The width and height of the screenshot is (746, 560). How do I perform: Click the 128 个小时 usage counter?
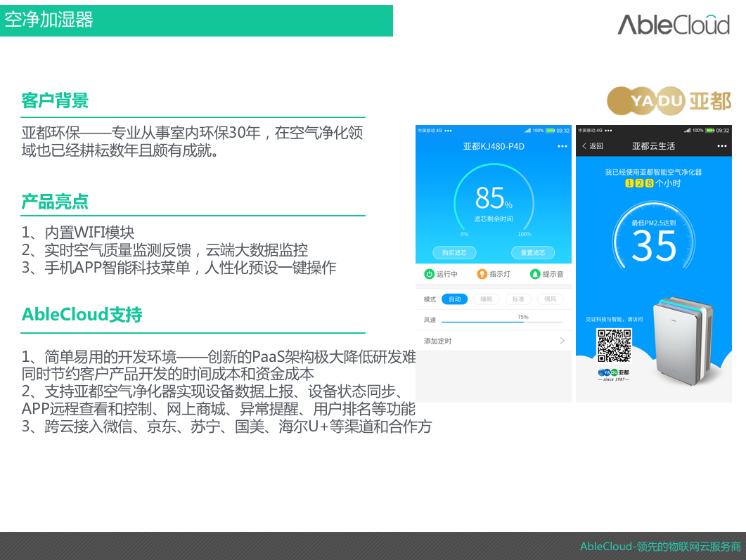point(653,183)
